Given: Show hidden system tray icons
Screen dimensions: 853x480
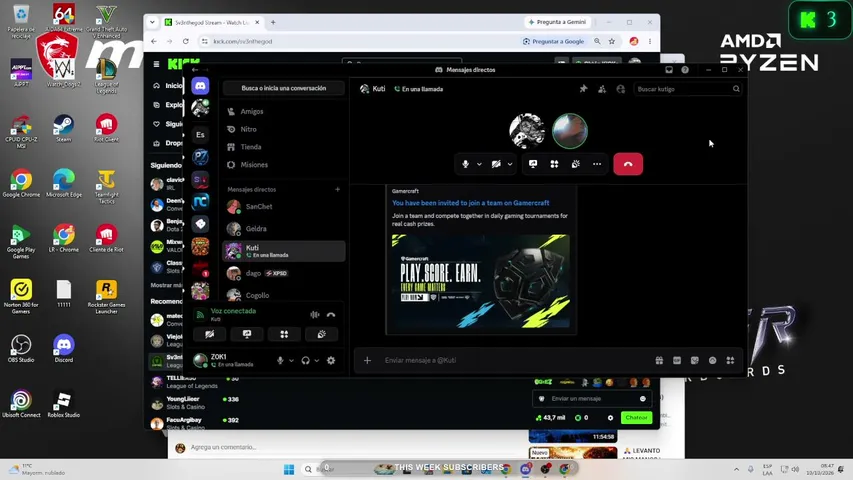Looking at the screenshot, I should (736, 469).
